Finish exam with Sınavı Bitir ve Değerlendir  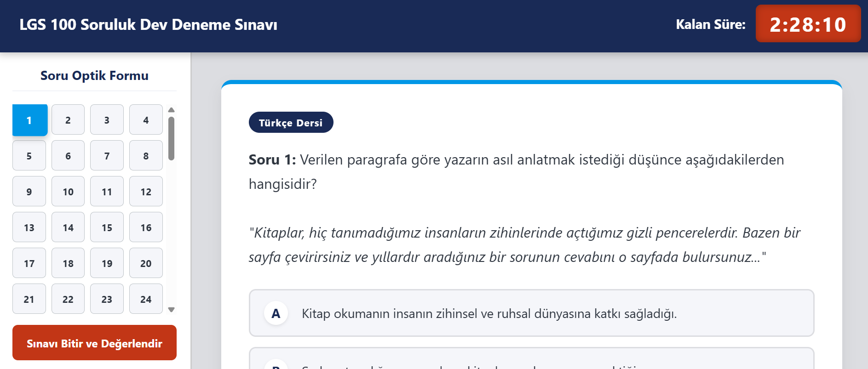coord(94,343)
